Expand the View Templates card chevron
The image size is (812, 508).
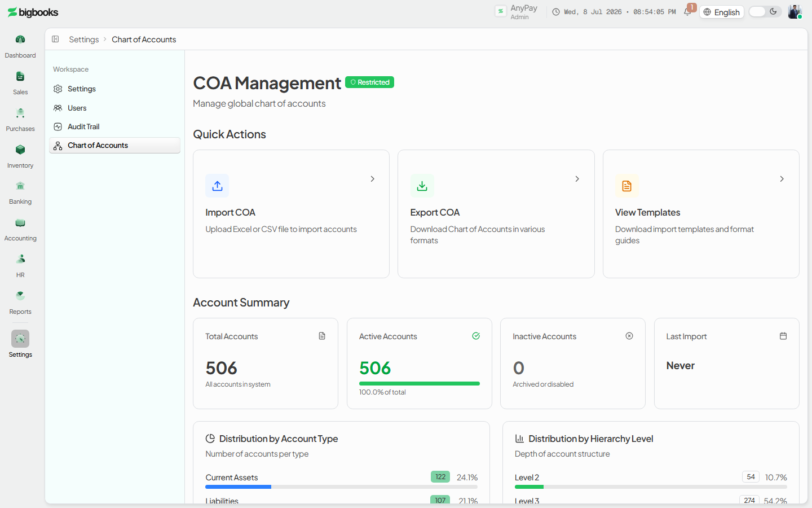782,179
